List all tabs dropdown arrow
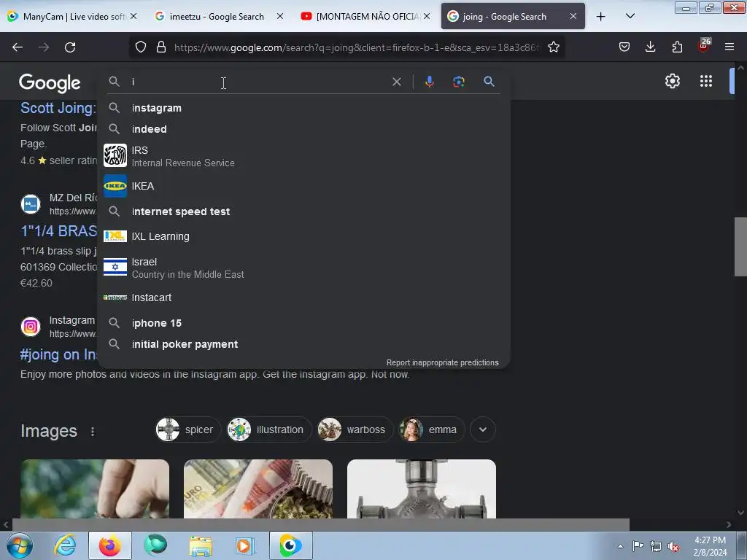 pos(630,16)
